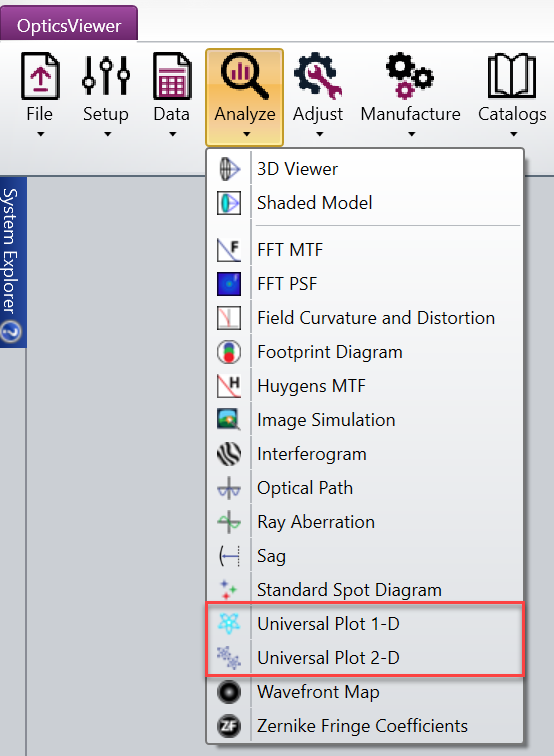This screenshot has width=554, height=756.
Task: Click the Footprint Diagram circle icon
Action: tap(229, 352)
